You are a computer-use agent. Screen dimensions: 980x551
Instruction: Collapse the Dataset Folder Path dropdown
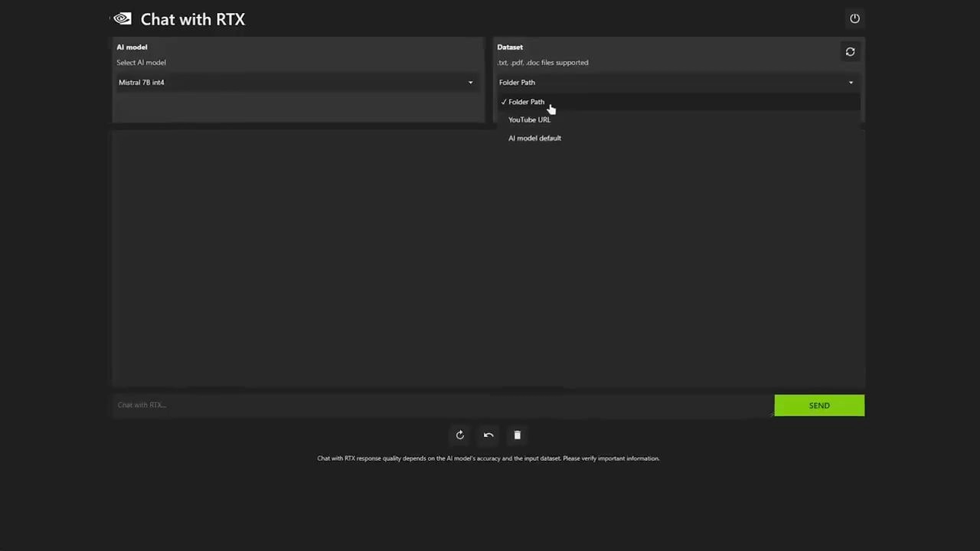click(x=678, y=82)
